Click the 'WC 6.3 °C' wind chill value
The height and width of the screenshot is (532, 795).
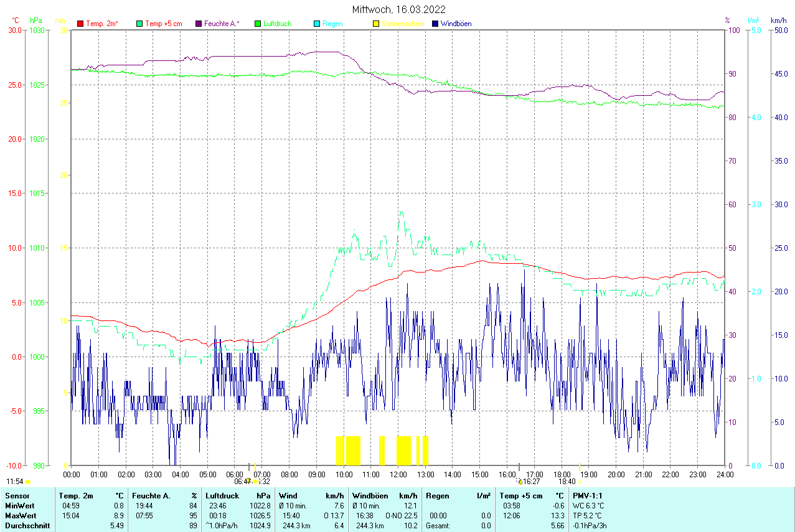(588, 506)
